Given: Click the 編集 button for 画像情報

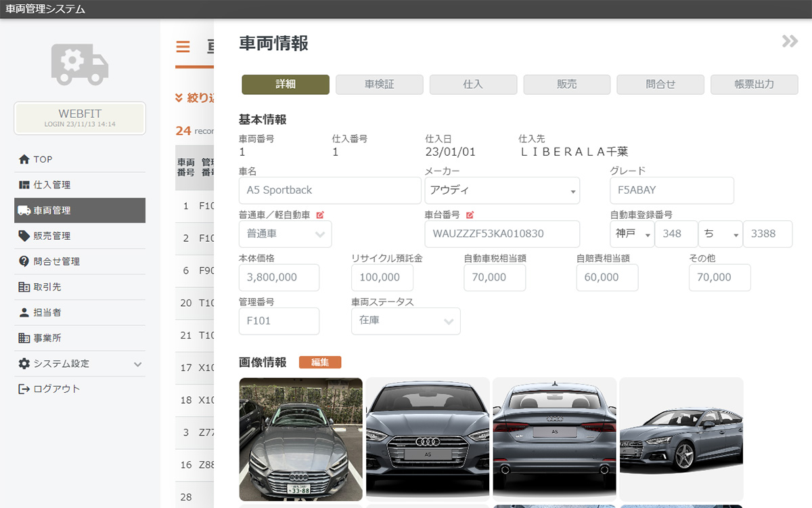Looking at the screenshot, I should tap(320, 362).
